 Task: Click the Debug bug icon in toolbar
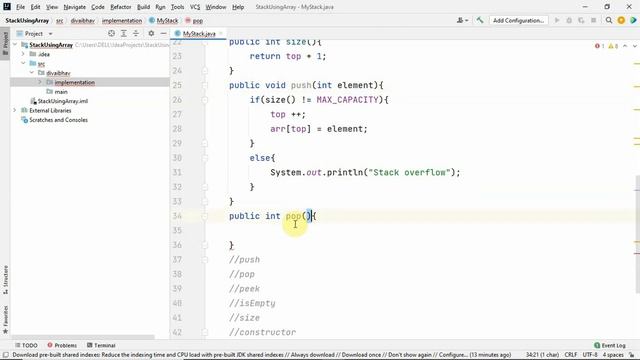[x=569, y=20]
